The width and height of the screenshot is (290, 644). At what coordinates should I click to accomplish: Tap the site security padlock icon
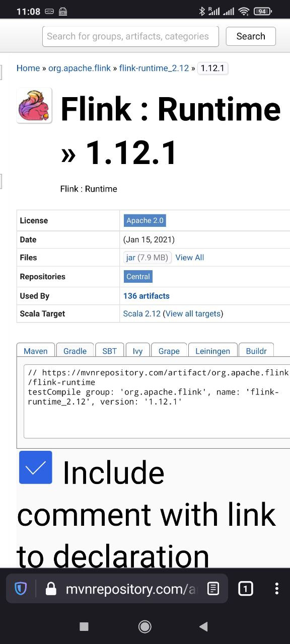tap(51, 589)
